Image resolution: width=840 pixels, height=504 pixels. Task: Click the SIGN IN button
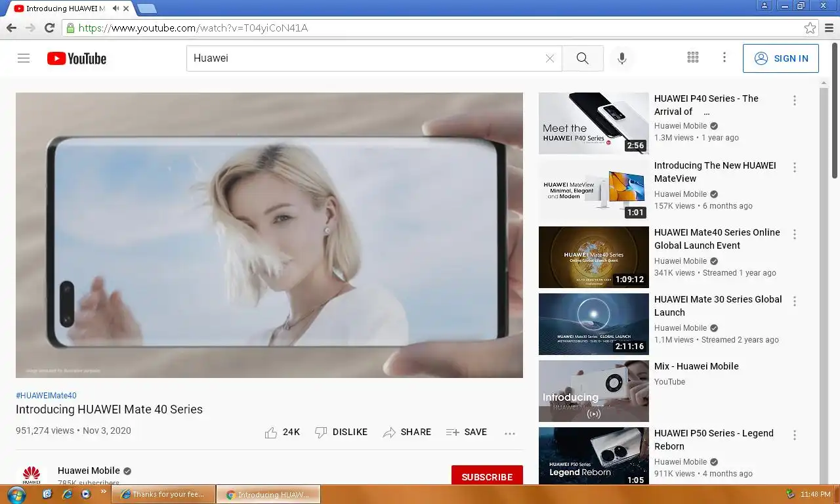point(781,58)
